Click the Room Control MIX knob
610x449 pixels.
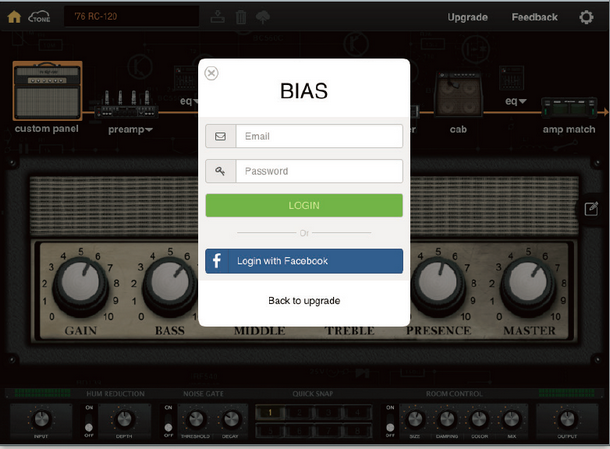coord(511,419)
